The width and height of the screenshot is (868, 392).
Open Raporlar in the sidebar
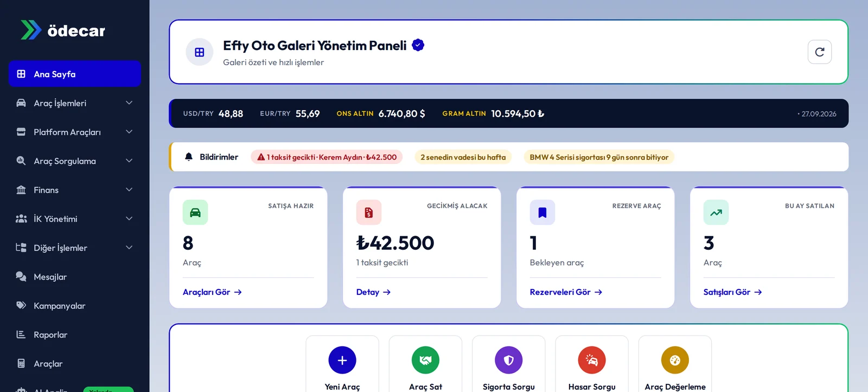(x=75, y=334)
